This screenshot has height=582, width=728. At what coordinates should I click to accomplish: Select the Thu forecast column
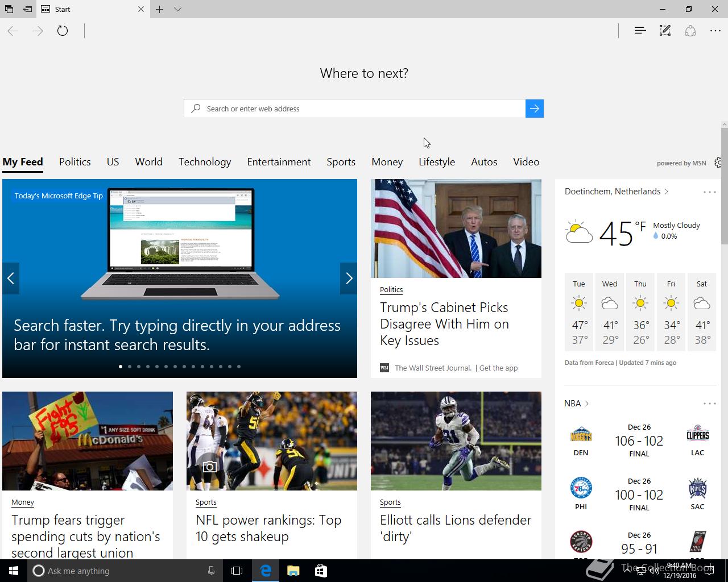pos(640,312)
